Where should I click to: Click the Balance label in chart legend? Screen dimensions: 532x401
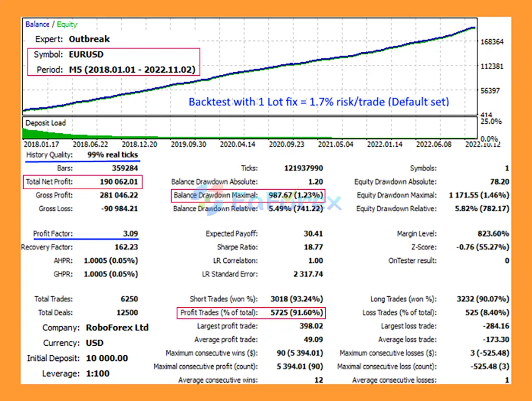pos(37,24)
